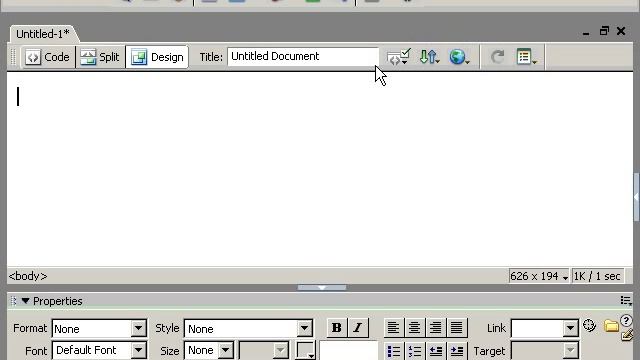Click the Quick Tag Editor pencil icon
This screenshot has width=640, height=360.
click(628, 335)
